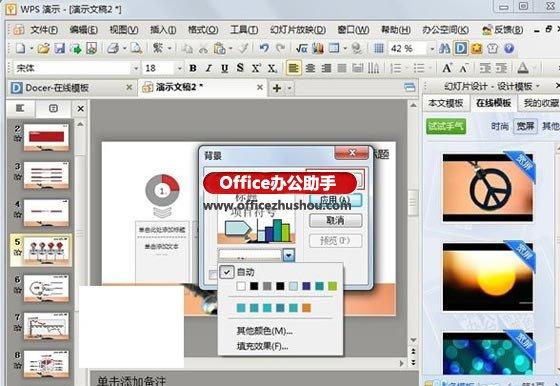This screenshot has width=560, height=386.
Task: Open the 插入(I) menu
Action: click(x=163, y=30)
